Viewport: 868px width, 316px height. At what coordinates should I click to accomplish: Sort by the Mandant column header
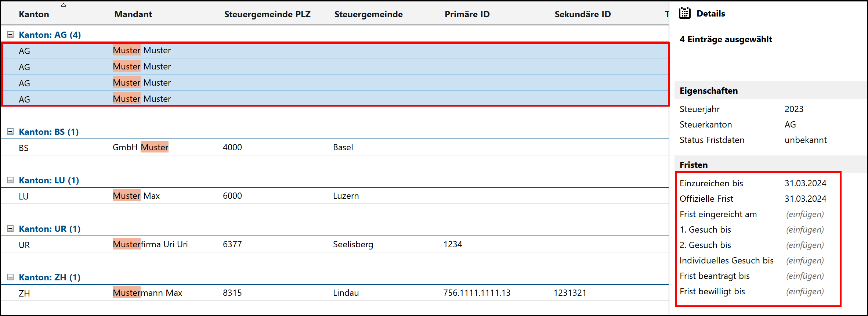pyautogui.click(x=133, y=14)
